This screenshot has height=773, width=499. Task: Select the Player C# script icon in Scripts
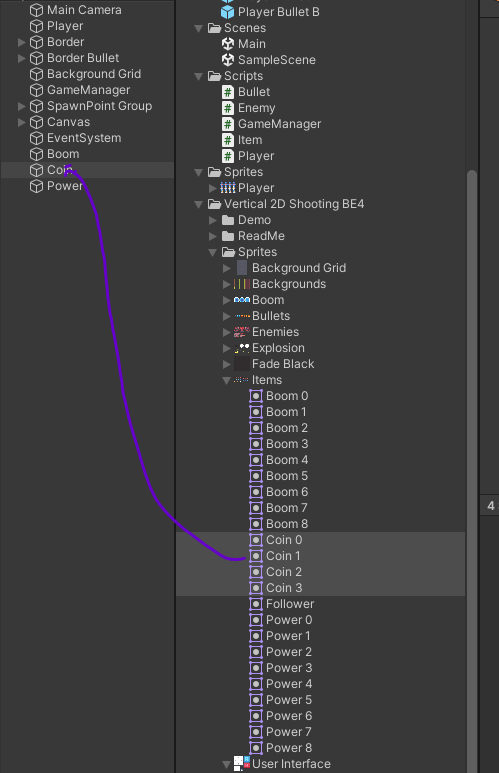[x=228, y=156]
